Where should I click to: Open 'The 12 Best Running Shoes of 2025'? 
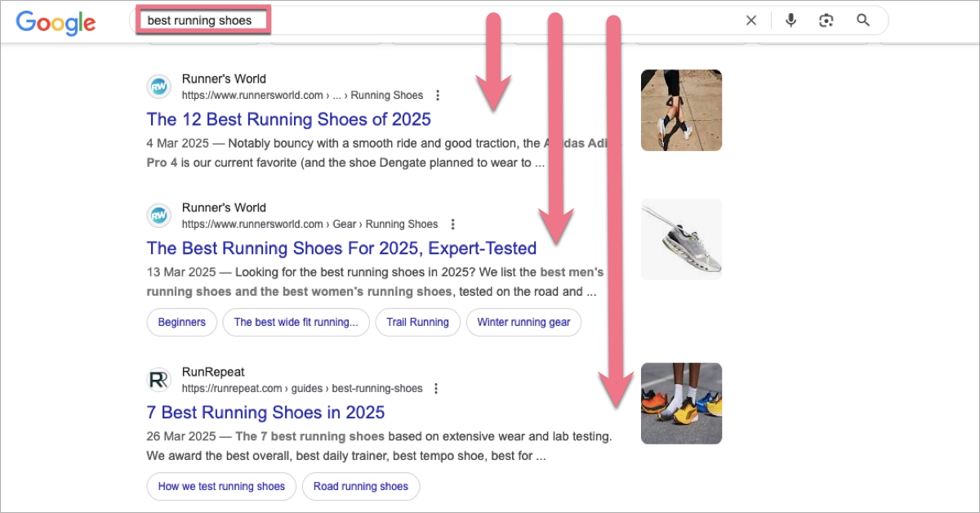click(288, 119)
